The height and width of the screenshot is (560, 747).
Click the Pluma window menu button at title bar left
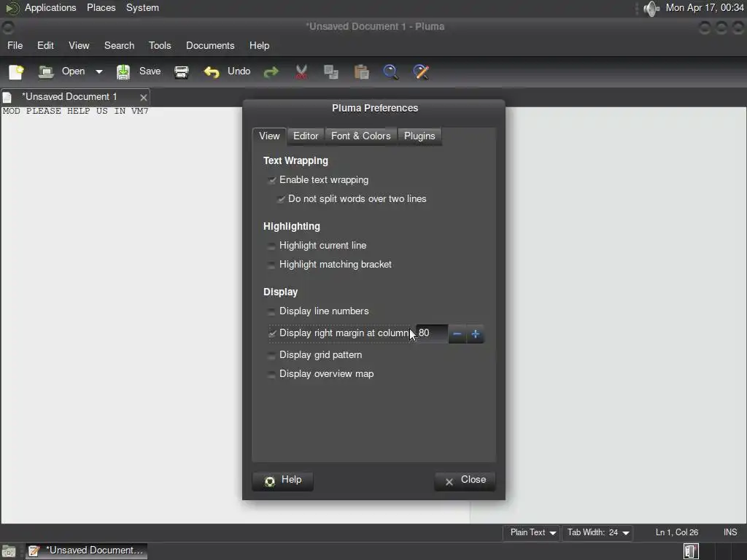[8, 27]
